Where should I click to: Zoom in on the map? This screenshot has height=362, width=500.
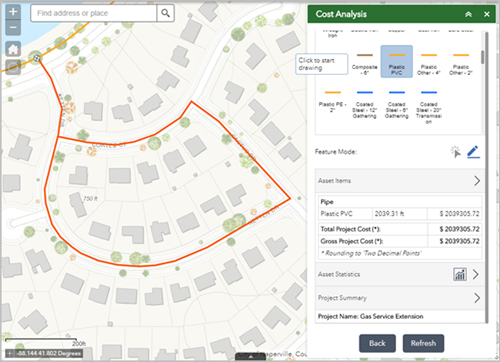pos(13,12)
